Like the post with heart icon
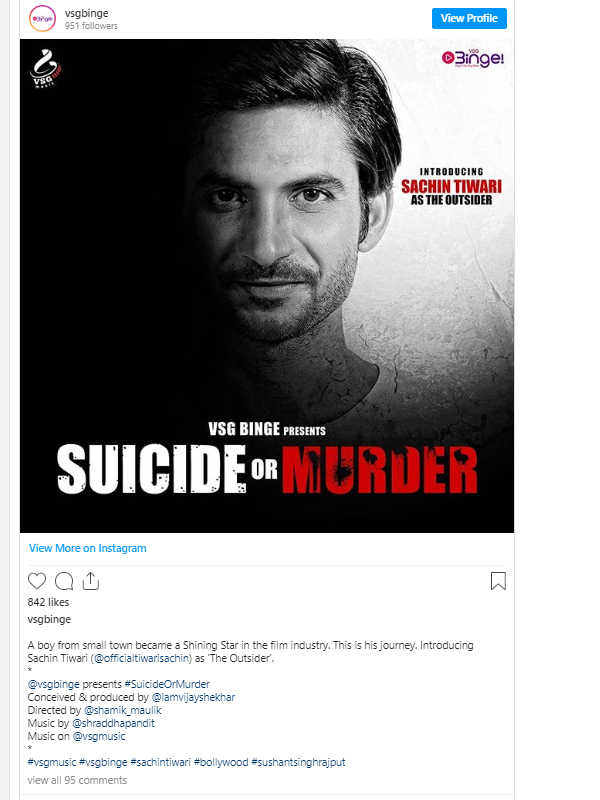 coord(37,581)
